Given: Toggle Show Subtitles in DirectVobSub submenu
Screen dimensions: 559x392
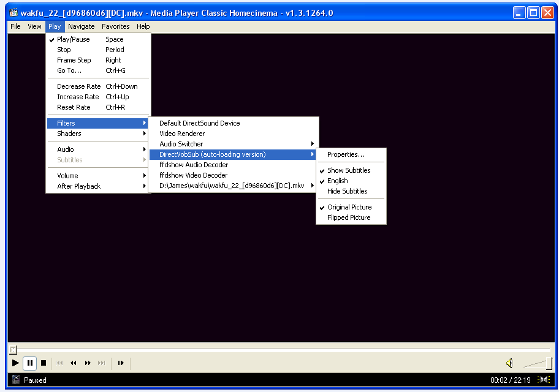Looking at the screenshot, I should (x=349, y=170).
